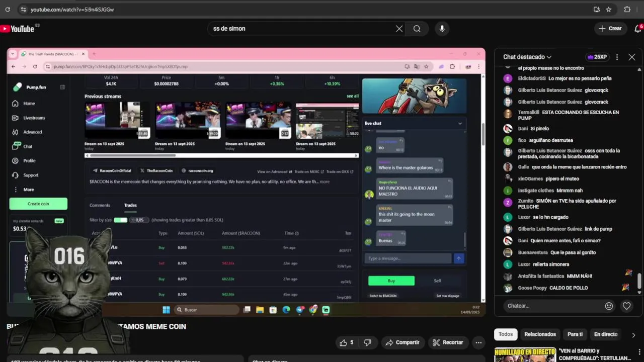The height and width of the screenshot is (362, 644).
Task: Click the 'Type a message' field in live chat
Action: (408, 258)
